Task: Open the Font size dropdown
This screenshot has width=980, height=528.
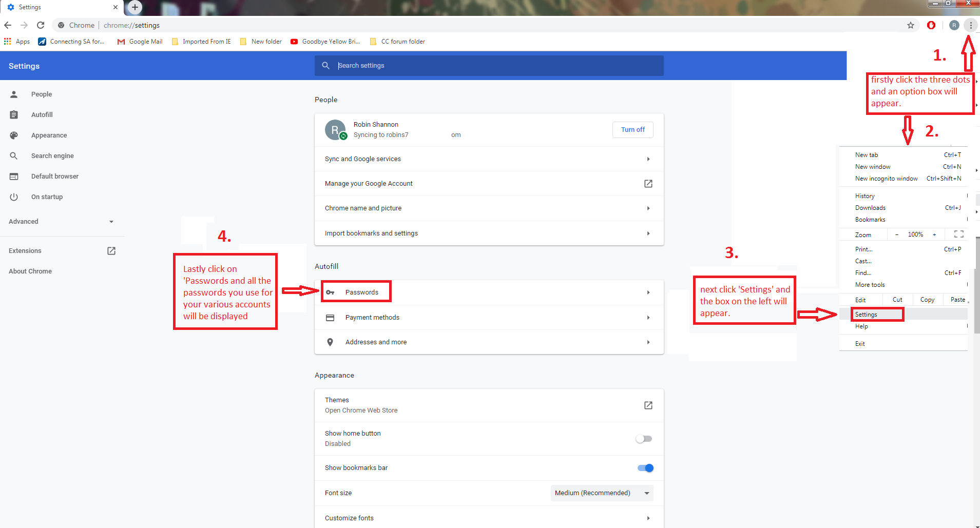Action: tap(602, 493)
